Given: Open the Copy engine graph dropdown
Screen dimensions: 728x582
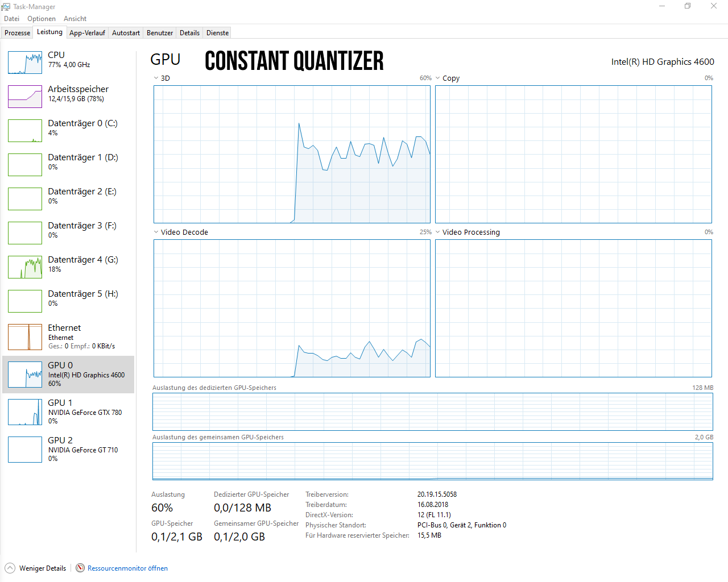Looking at the screenshot, I should (x=438, y=78).
